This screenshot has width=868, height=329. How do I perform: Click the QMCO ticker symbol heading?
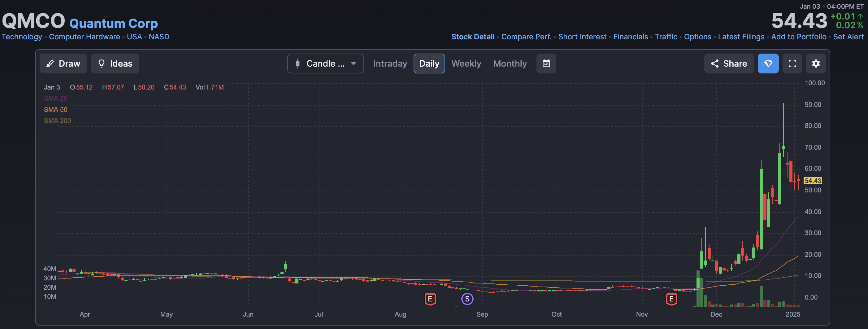click(33, 21)
